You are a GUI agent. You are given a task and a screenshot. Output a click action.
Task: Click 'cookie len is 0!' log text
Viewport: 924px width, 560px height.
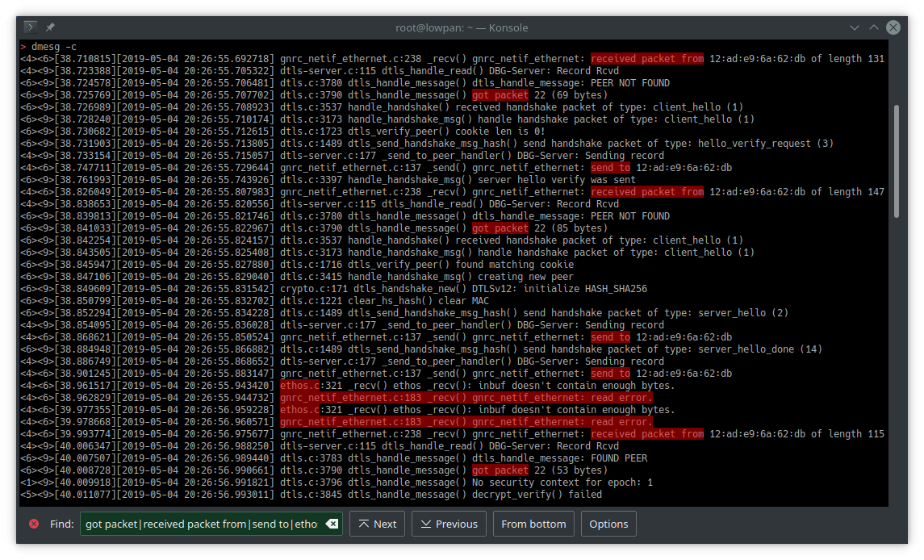[500, 132]
